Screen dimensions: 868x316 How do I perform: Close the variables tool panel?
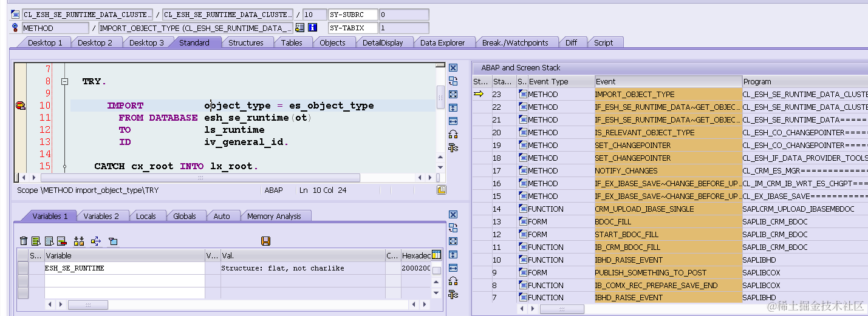(453, 215)
